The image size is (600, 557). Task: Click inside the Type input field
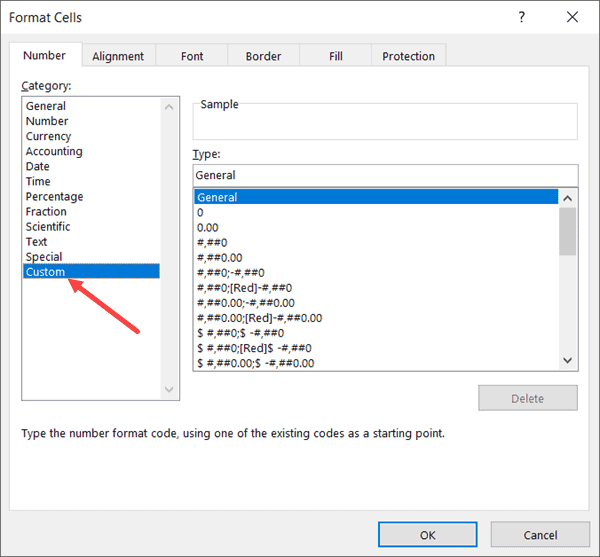[x=385, y=175]
